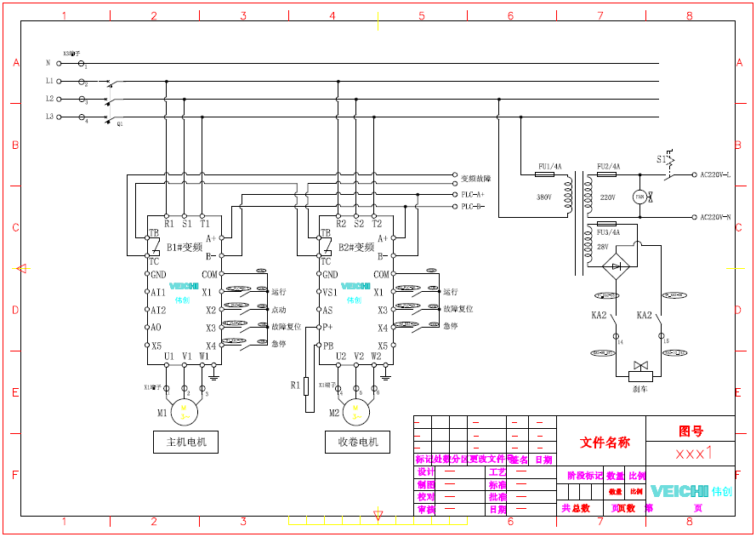Click the VEICHI logo in the title block

coord(679,491)
